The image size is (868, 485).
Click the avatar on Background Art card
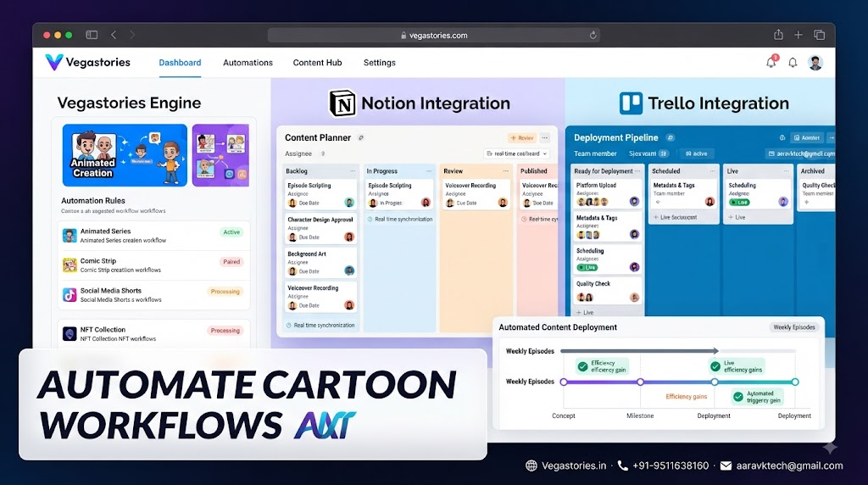(x=349, y=270)
